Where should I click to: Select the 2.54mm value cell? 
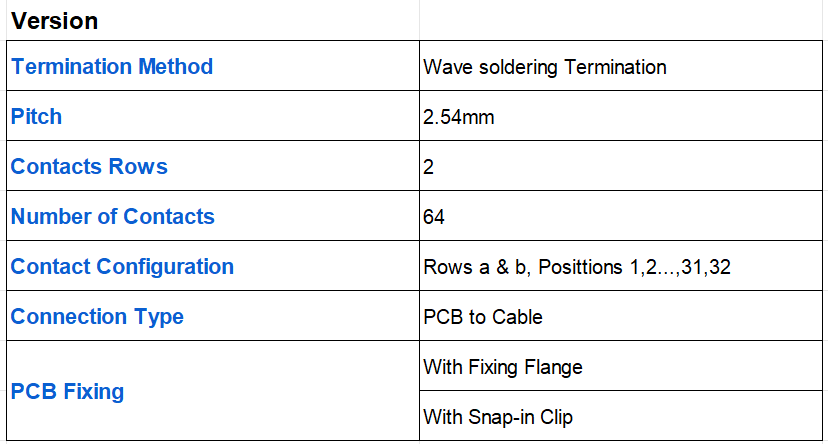(x=621, y=116)
